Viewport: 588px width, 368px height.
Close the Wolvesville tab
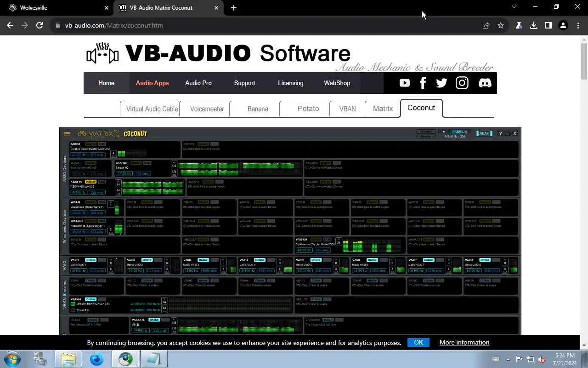click(107, 8)
